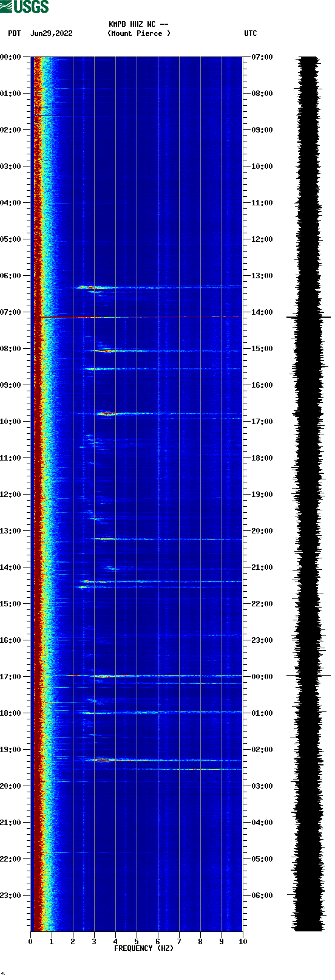
Task: Click the '10:00' PDT time label
Action: click(x=11, y=422)
